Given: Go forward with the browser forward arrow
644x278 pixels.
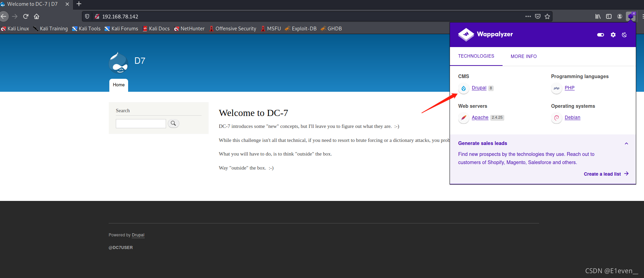Looking at the screenshot, I should point(15,16).
